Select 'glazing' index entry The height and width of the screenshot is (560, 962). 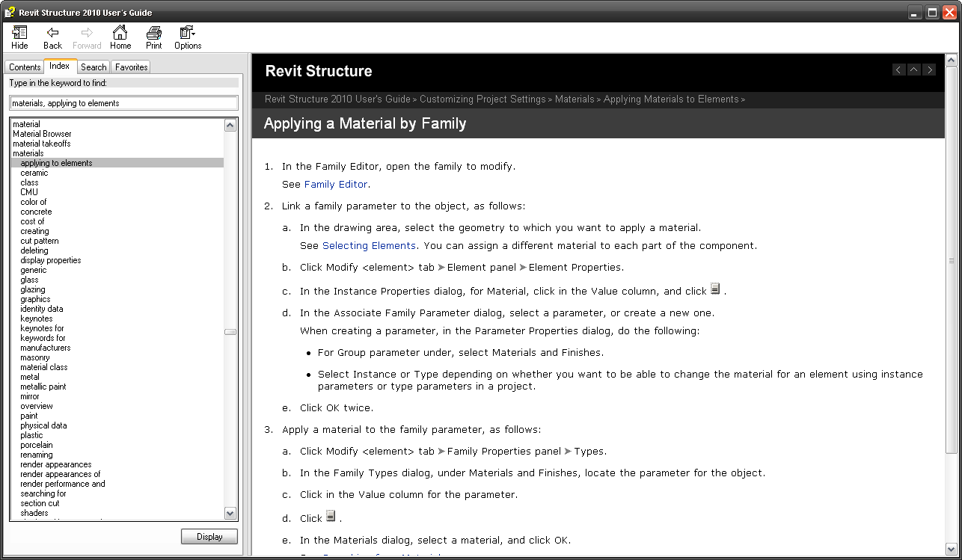pos(33,289)
